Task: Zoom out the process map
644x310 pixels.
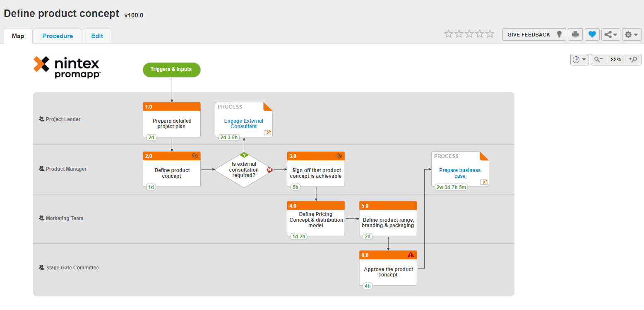Action: (x=599, y=60)
